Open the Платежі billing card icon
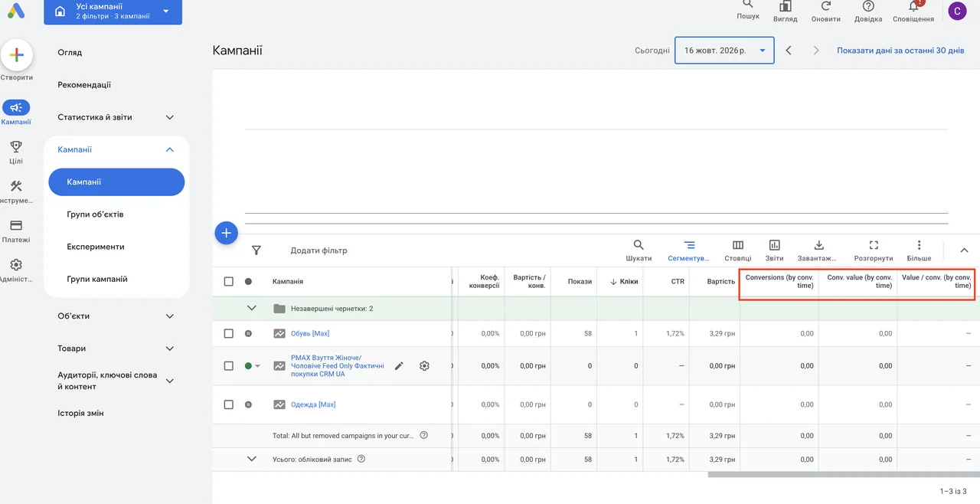This screenshot has height=504, width=980. coord(16,225)
